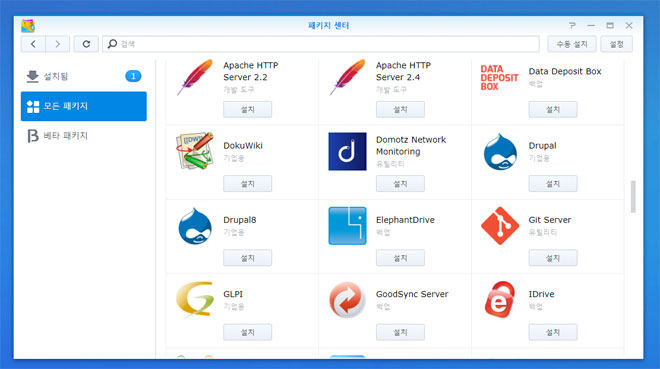Install Git Server with its 설치 button
660x369 pixels.
(x=553, y=258)
